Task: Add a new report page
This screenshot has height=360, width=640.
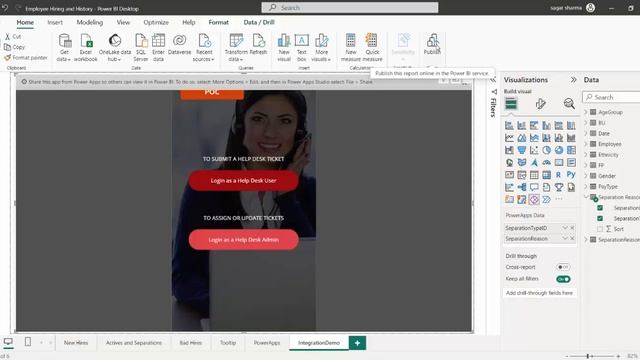Action: coord(357,343)
